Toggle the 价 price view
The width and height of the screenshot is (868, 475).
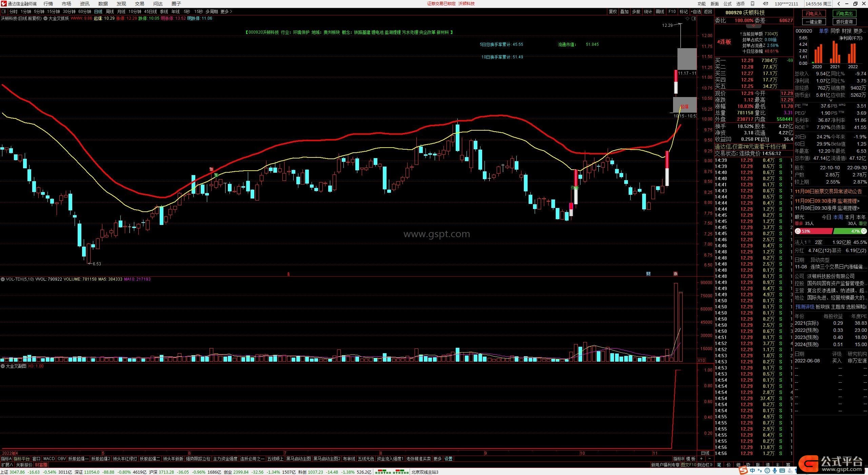(x=729, y=465)
